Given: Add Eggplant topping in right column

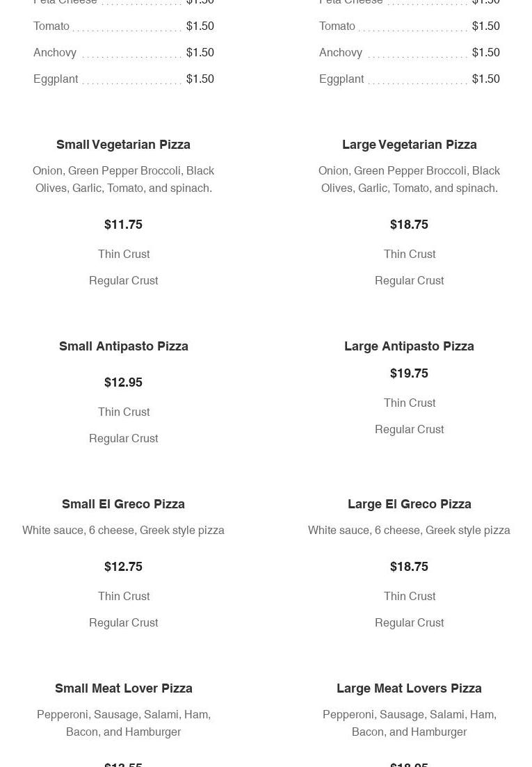Looking at the screenshot, I should coord(341,79).
